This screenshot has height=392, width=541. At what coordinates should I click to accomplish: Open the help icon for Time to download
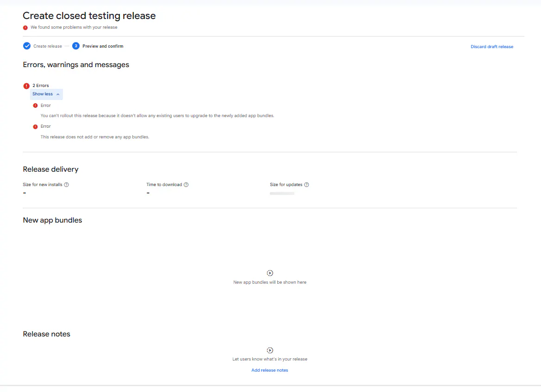pos(186,185)
